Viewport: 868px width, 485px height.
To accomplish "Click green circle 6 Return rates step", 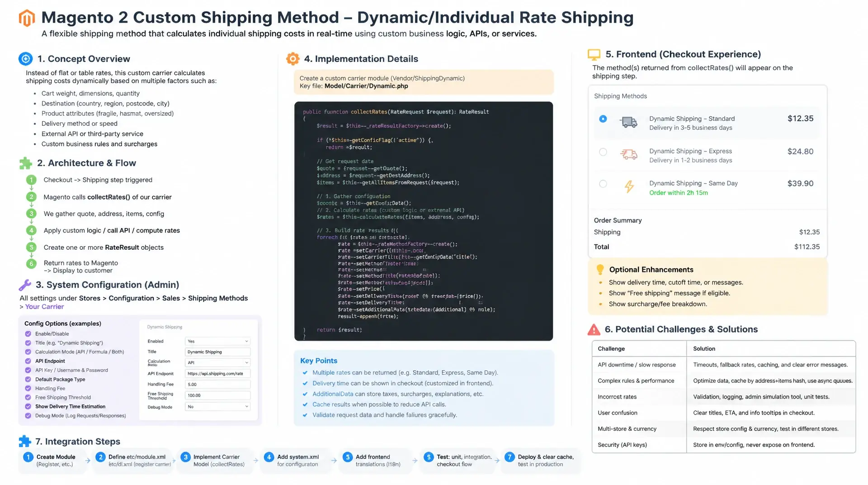I will click(x=31, y=264).
